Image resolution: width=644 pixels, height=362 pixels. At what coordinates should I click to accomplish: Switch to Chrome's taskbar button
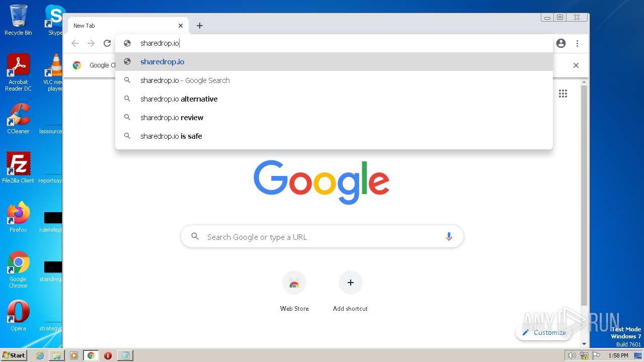(91, 355)
